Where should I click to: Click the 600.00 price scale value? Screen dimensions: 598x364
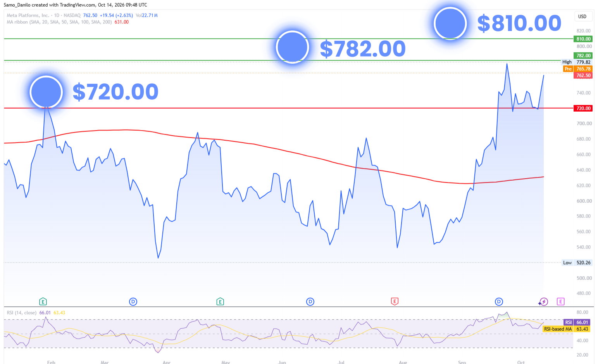[584, 201]
